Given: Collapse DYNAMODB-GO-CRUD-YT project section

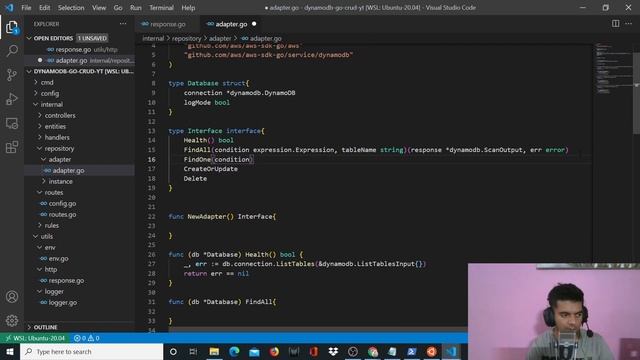Looking at the screenshot, I should 80,71.
